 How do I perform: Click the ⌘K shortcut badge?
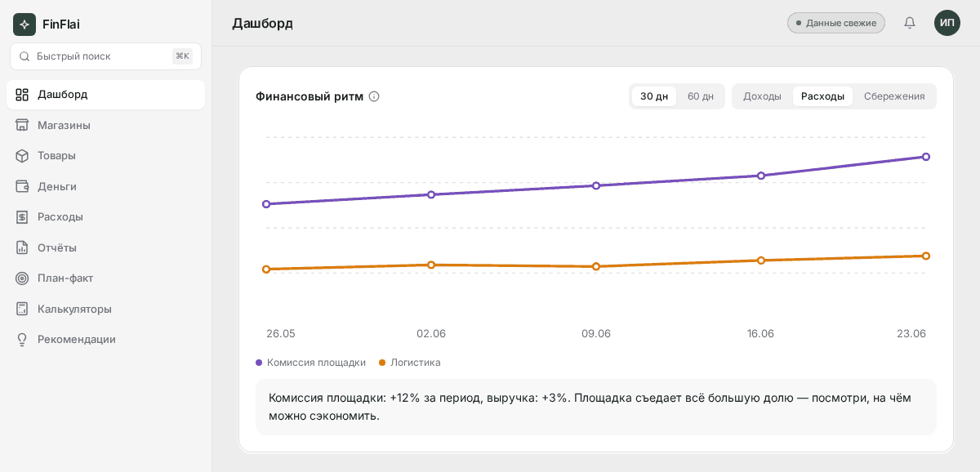pyautogui.click(x=182, y=56)
